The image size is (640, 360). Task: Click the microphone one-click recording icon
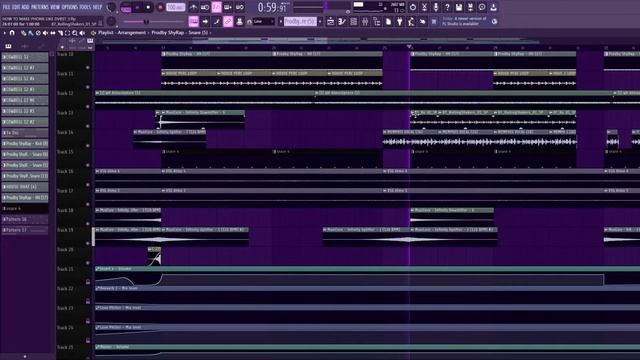click(436, 7)
